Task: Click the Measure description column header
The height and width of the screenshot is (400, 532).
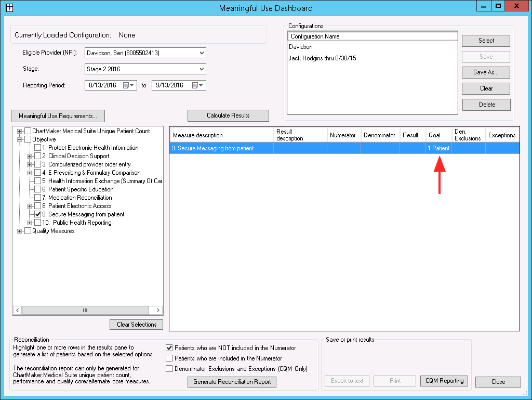Action: 222,135
